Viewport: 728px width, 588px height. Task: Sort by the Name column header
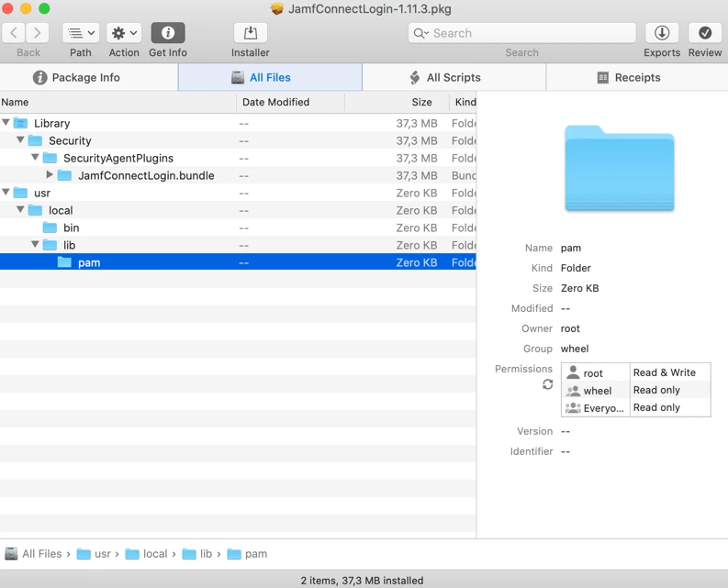118,102
